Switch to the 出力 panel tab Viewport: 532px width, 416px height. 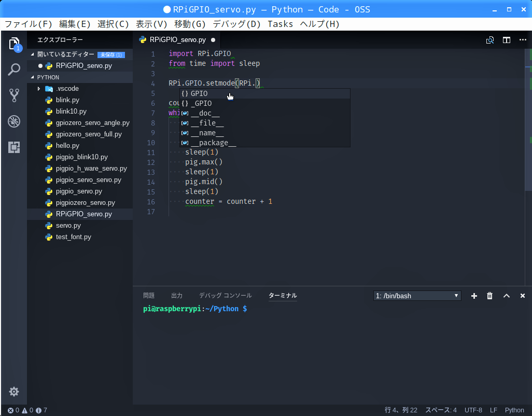tap(177, 296)
